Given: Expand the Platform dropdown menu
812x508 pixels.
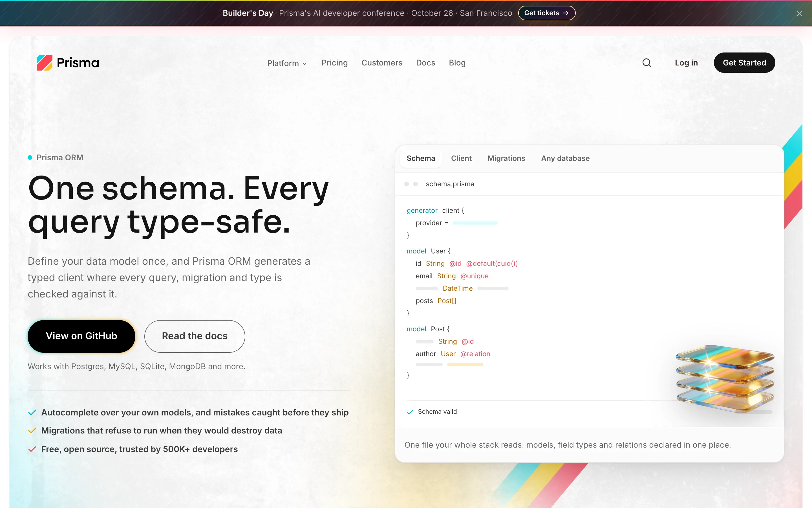Looking at the screenshot, I should click(x=287, y=63).
